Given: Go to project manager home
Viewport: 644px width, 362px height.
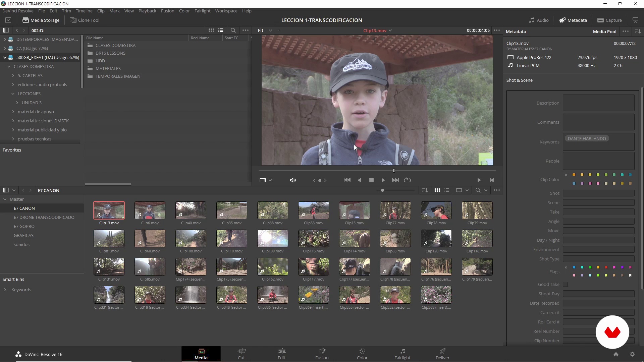Looking at the screenshot, I should pos(616,354).
